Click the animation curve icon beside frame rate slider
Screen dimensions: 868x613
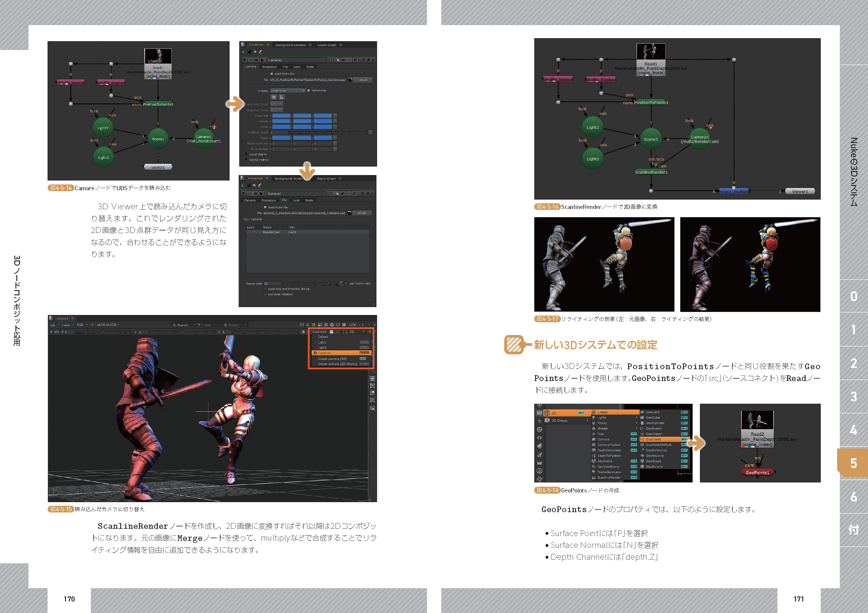click(x=341, y=283)
